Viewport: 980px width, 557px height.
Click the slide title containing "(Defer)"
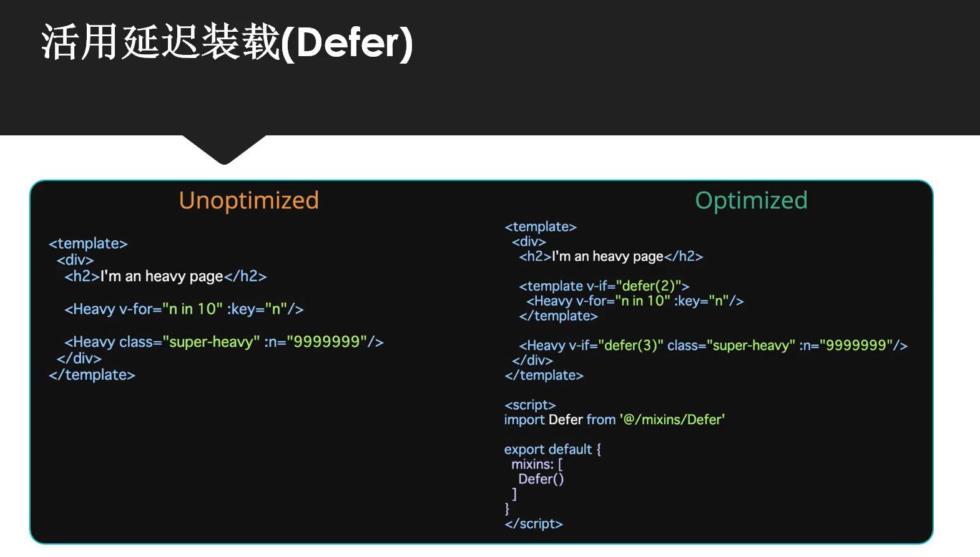(x=227, y=42)
